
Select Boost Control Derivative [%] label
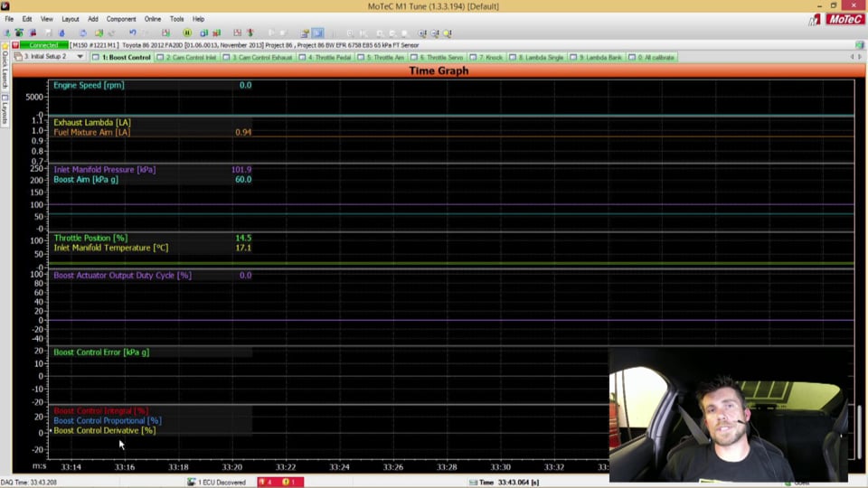click(x=105, y=430)
